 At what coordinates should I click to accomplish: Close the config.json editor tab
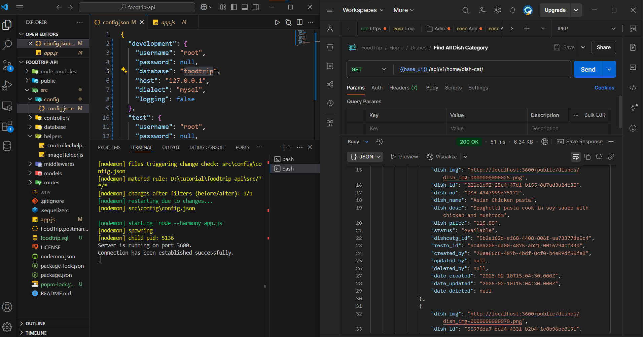[x=142, y=22]
